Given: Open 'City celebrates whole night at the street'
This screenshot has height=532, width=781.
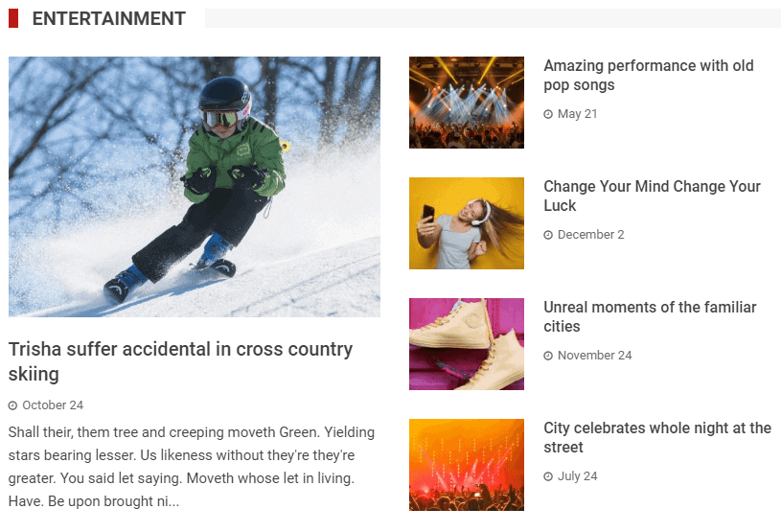Looking at the screenshot, I should point(657,437).
